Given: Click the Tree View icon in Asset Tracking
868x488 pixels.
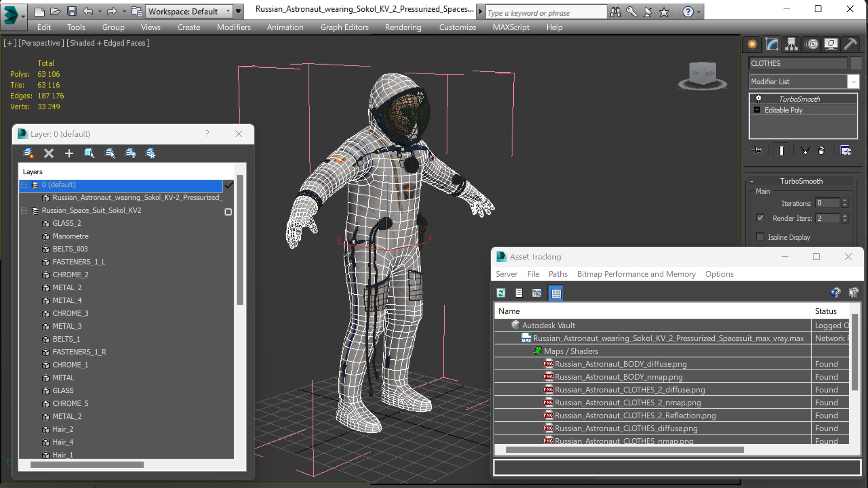Looking at the screenshot, I should [537, 293].
